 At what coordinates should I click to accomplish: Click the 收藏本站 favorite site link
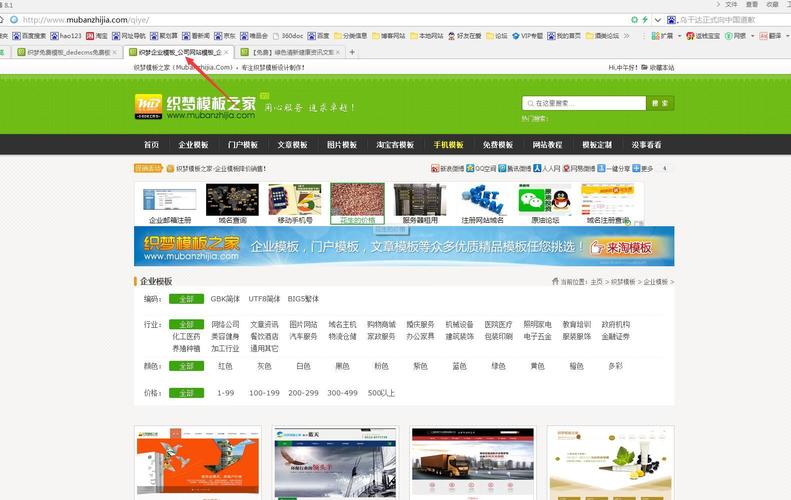pyautogui.click(x=657, y=67)
